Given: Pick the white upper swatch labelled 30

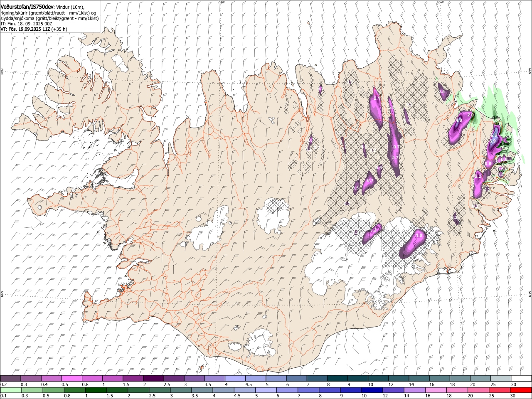Looking at the screenshot, I should coord(521,378).
